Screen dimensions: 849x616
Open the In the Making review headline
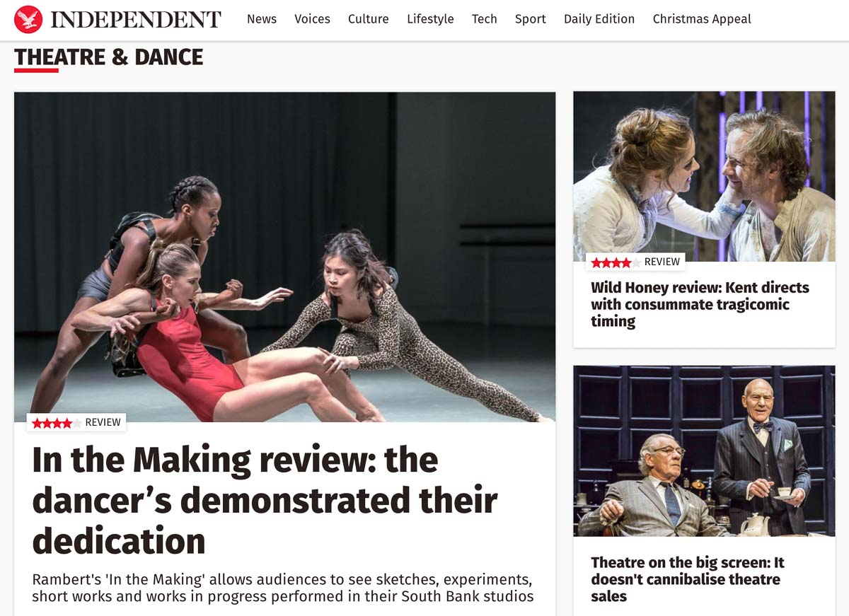coord(265,501)
